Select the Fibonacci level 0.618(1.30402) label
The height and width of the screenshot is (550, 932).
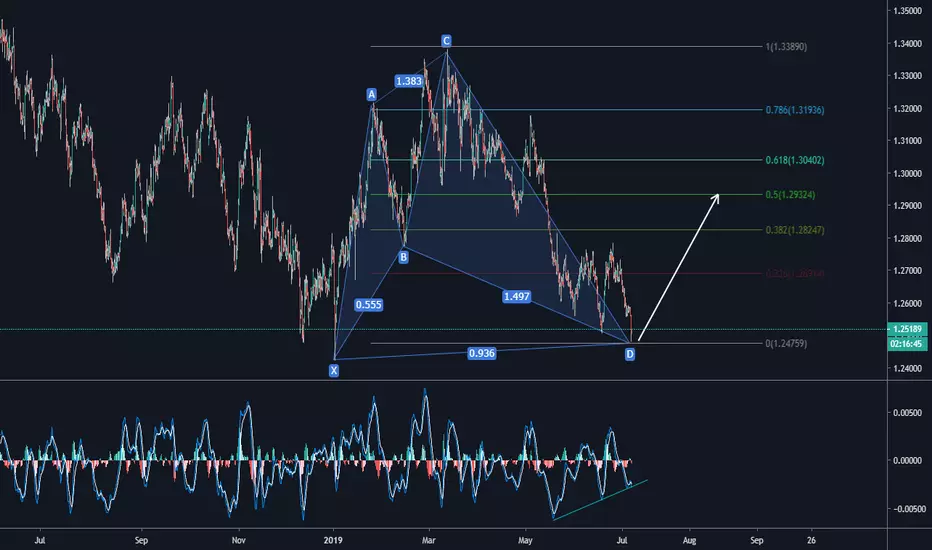(795, 160)
